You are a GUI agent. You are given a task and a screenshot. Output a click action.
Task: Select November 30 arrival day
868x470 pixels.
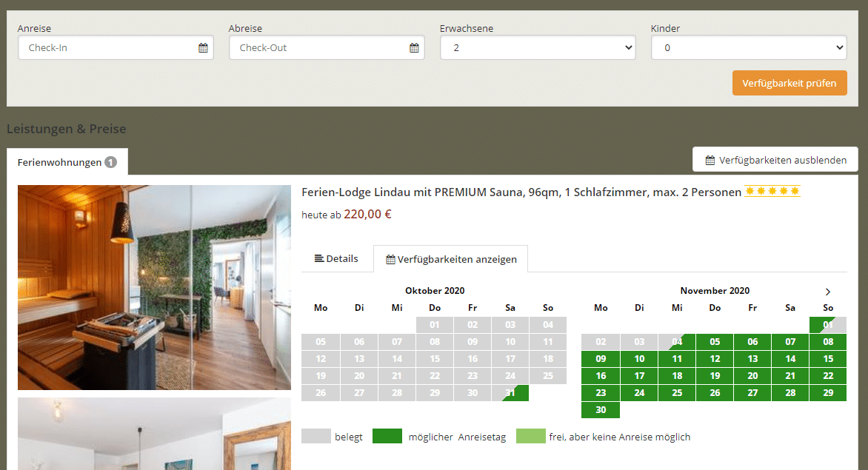coord(601,410)
